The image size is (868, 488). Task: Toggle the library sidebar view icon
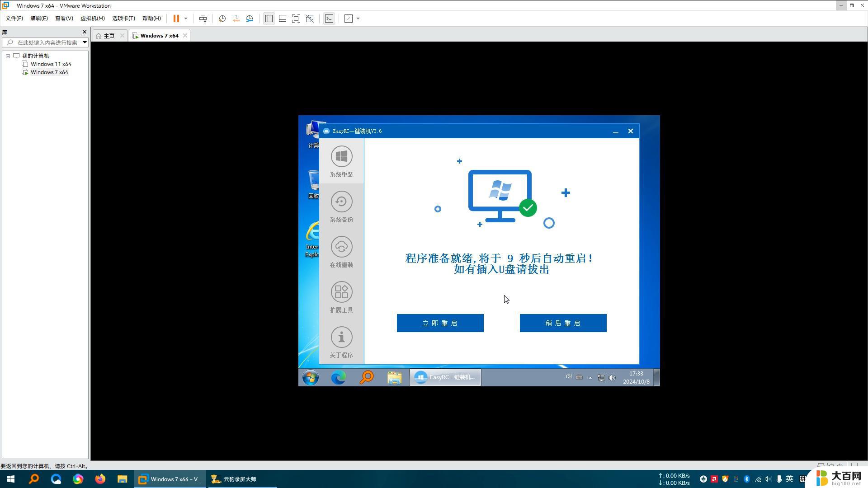pyautogui.click(x=269, y=19)
